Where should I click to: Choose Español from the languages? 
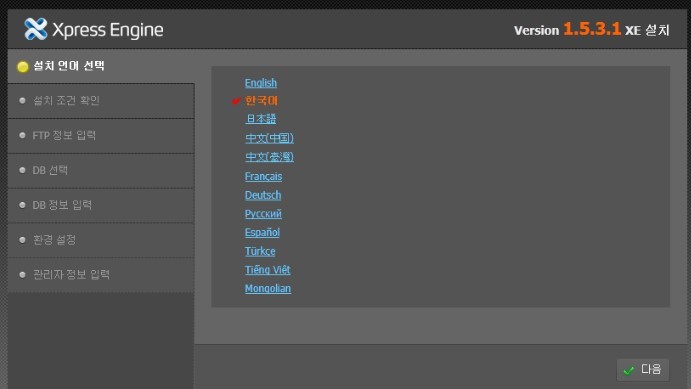262,232
